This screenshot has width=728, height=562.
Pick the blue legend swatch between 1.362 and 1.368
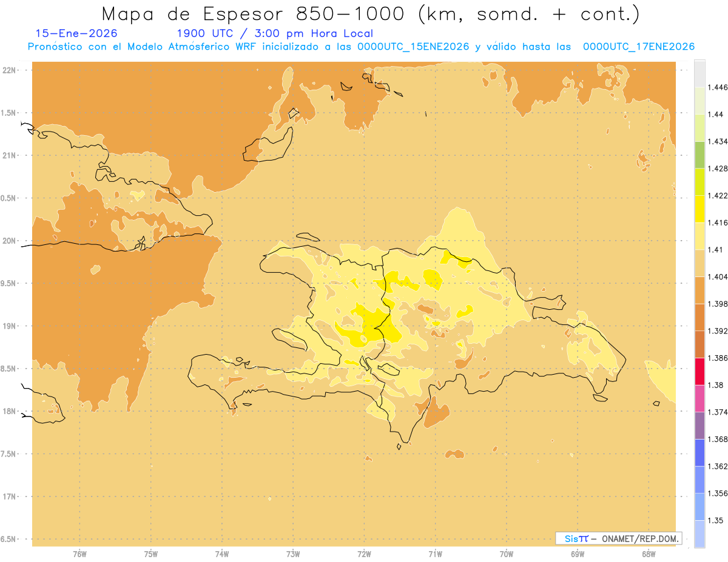tap(699, 453)
